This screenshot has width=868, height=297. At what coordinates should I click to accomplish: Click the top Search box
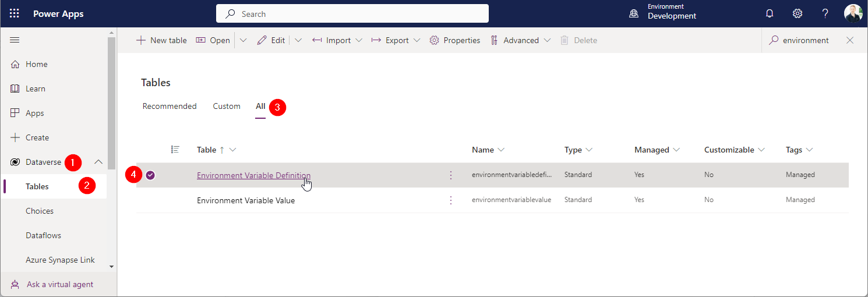[352, 13]
